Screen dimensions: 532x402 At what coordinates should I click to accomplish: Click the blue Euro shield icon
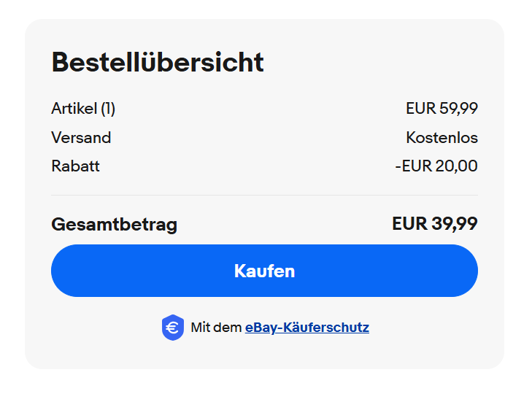(172, 328)
